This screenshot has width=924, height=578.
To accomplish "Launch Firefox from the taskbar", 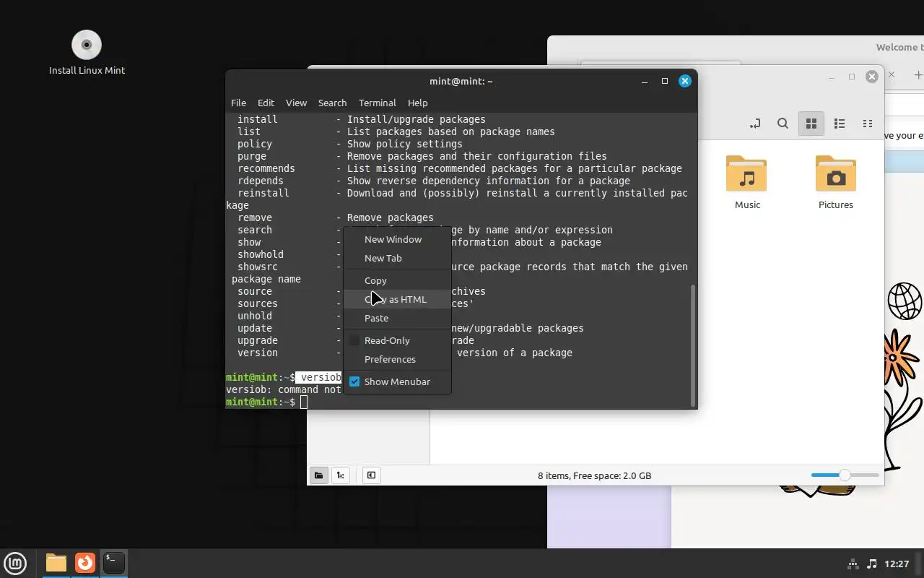I will (85, 563).
